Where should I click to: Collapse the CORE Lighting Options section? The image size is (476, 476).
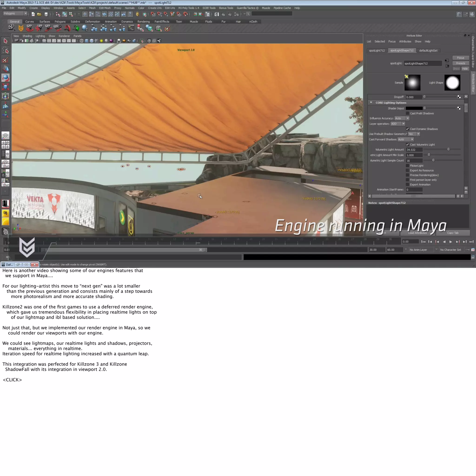[371, 102]
